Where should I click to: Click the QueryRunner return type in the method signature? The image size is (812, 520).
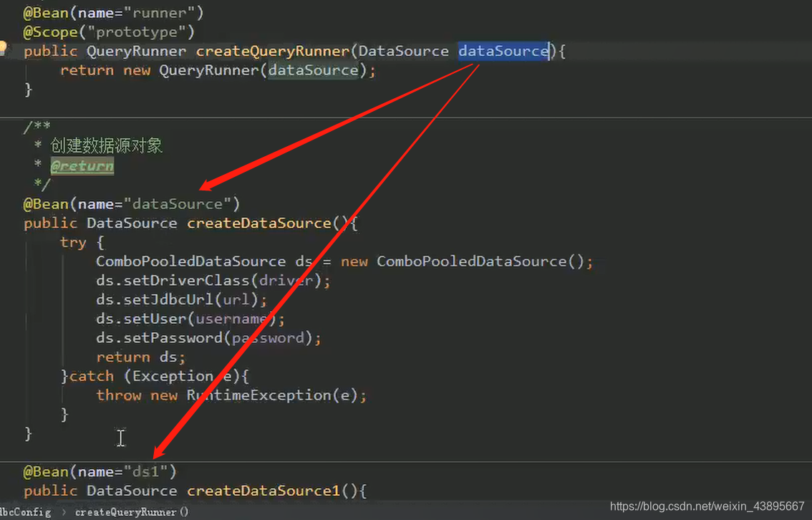click(135, 52)
